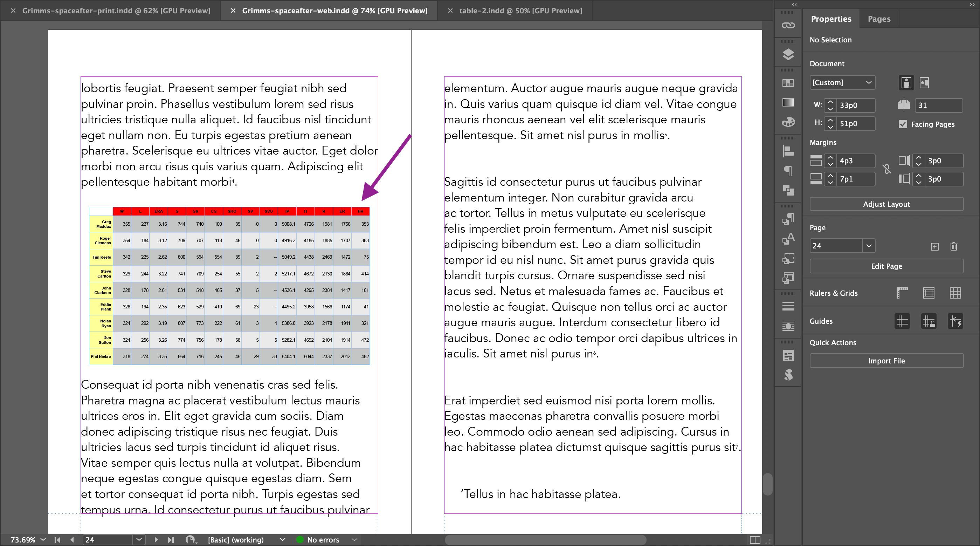Viewport: 980px width, 546px height.
Task: Uncheck the Facing Pages checkbox
Action: [x=903, y=124]
